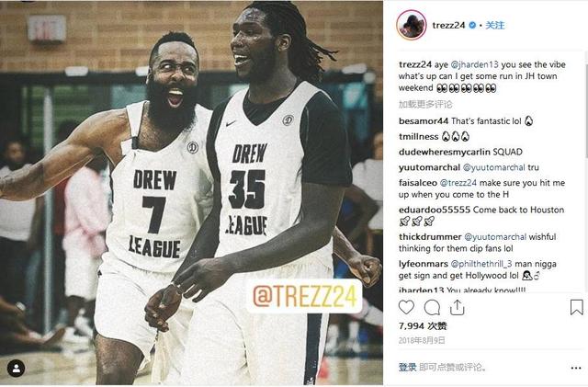
Task: Open the post date 2018年8月9日
Action: point(422,340)
